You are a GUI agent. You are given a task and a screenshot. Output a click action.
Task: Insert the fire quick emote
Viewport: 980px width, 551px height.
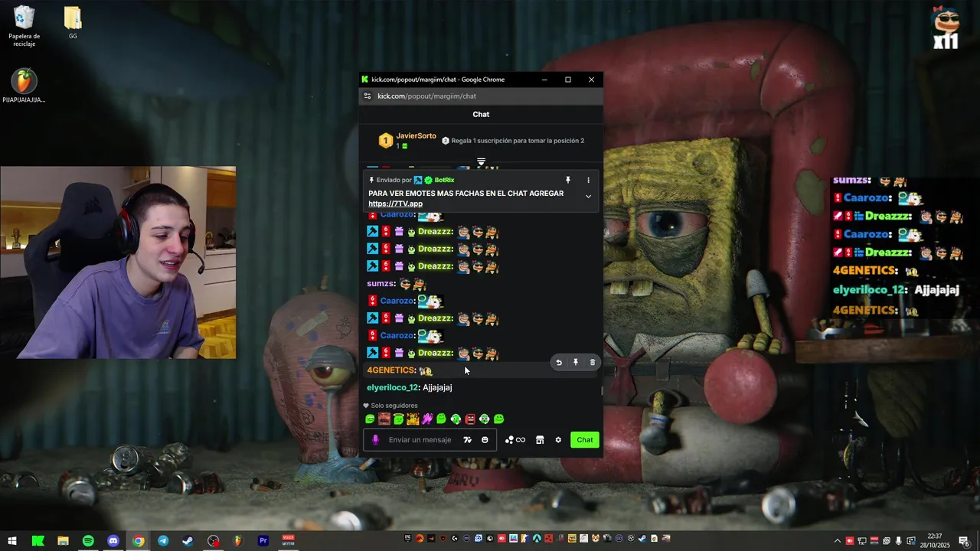413,419
